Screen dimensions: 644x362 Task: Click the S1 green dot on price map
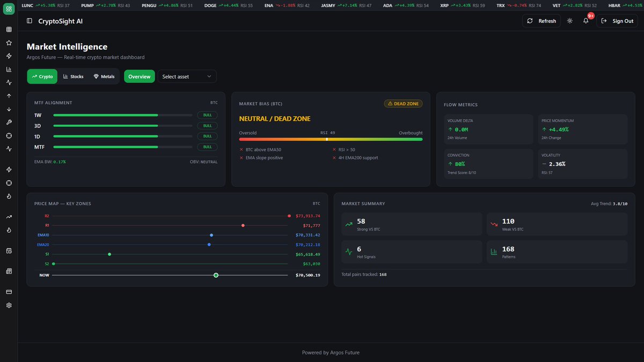pyautogui.click(x=109, y=254)
